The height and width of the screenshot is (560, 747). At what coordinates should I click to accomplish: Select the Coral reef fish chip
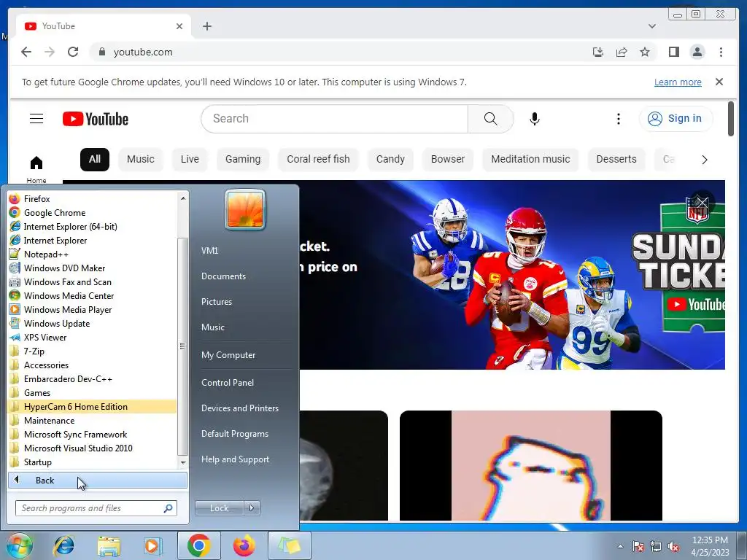click(318, 159)
